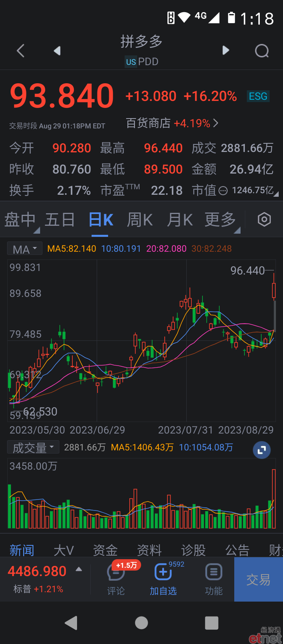
Task: Tap the current price 93.840
Action: tap(62, 95)
